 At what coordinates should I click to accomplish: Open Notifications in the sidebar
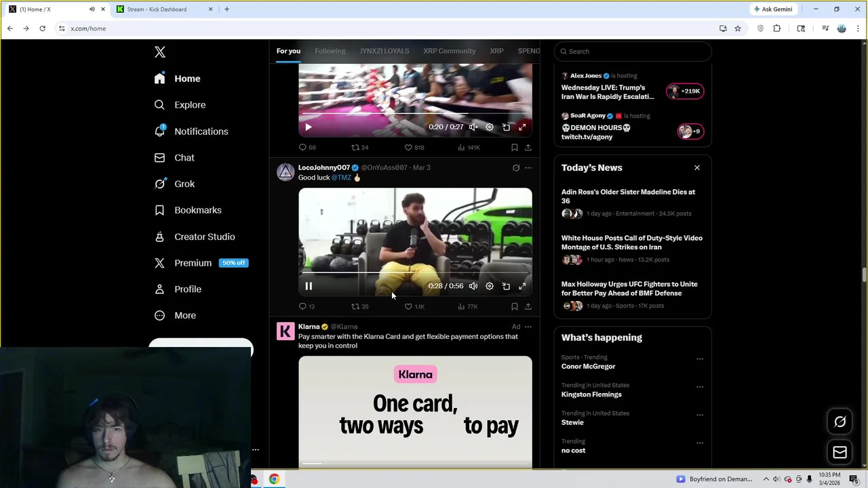tap(191, 131)
